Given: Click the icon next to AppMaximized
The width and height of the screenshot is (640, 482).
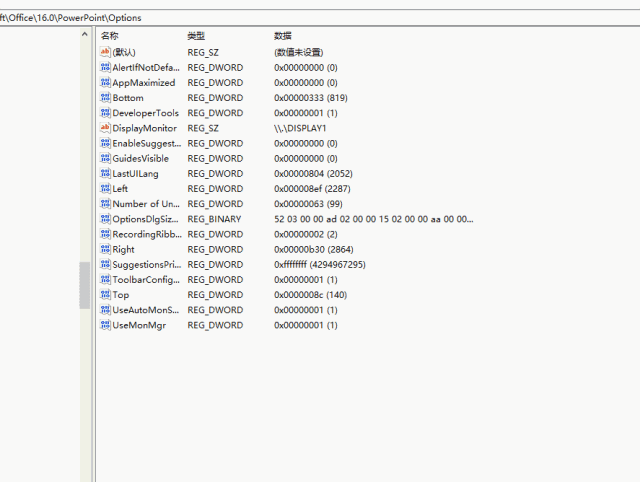Looking at the screenshot, I should (105, 82).
